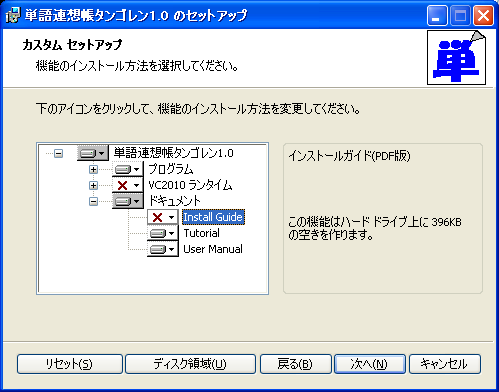Click the インストールガイド(PDF版) description text
The width and height of the screenshot is (499, 392).
point(349,156)
